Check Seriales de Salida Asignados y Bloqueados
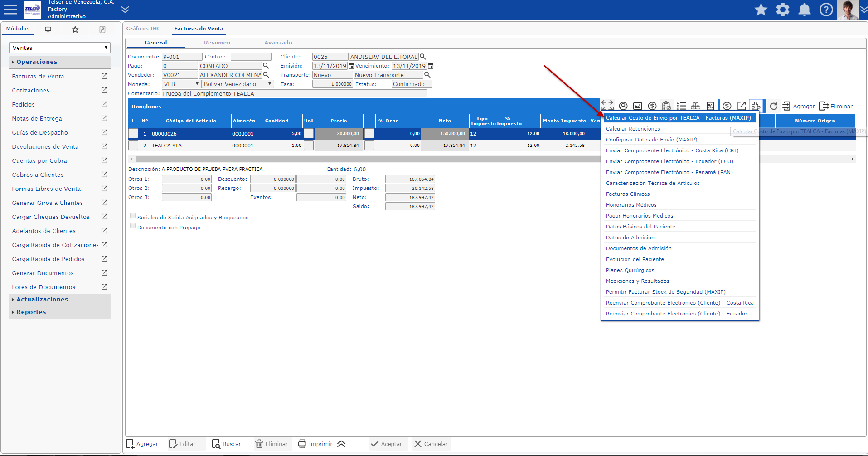This screenshot has height=456, width=868. 133,216
